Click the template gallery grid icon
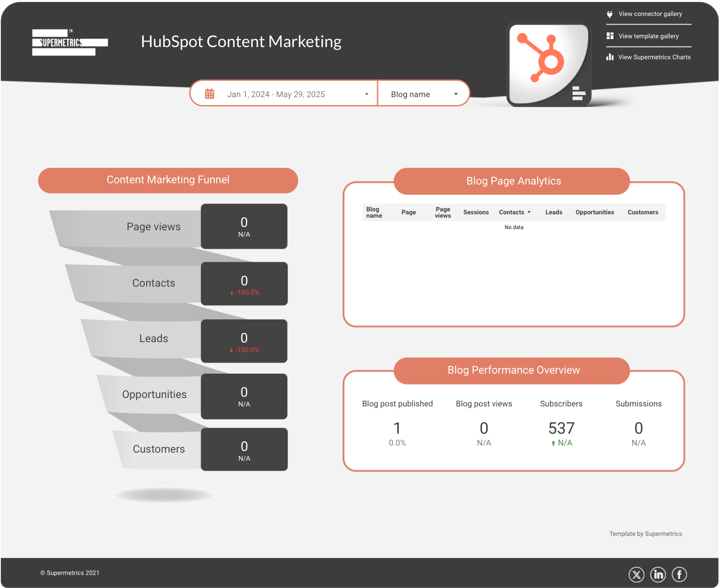Image resolution: width=719 pixels, height=588 pixels. (610, 36)
